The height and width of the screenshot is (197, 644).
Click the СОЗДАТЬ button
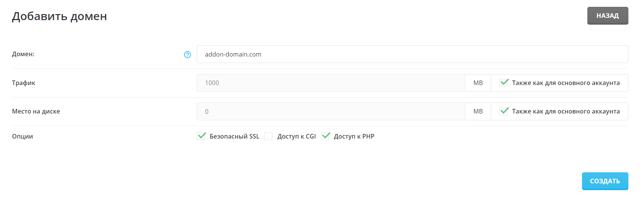pos(605,181)
